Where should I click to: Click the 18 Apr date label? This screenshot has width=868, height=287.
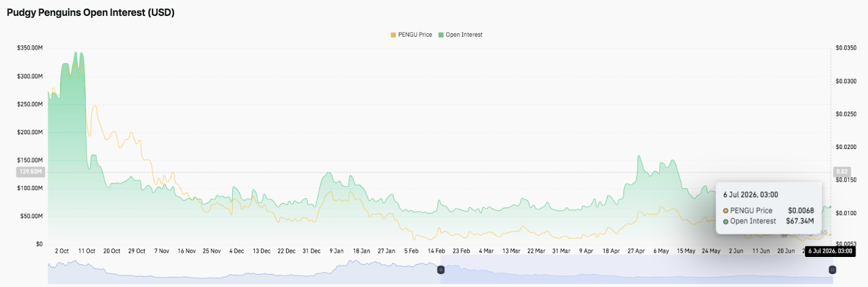pyautogui.click(x=611, y=251)
